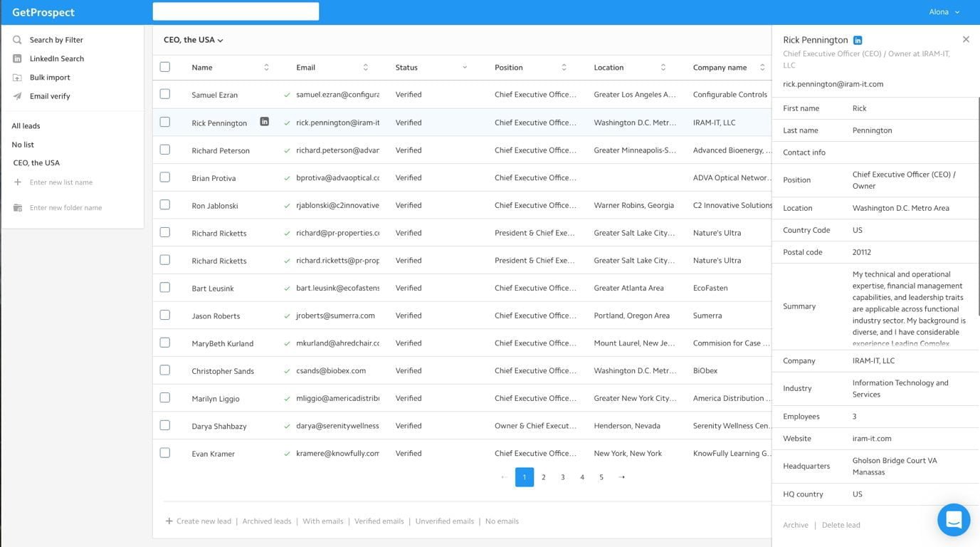Click Archive link in detail panel
This screenshot has width=980, height=547.
point(796,525)
